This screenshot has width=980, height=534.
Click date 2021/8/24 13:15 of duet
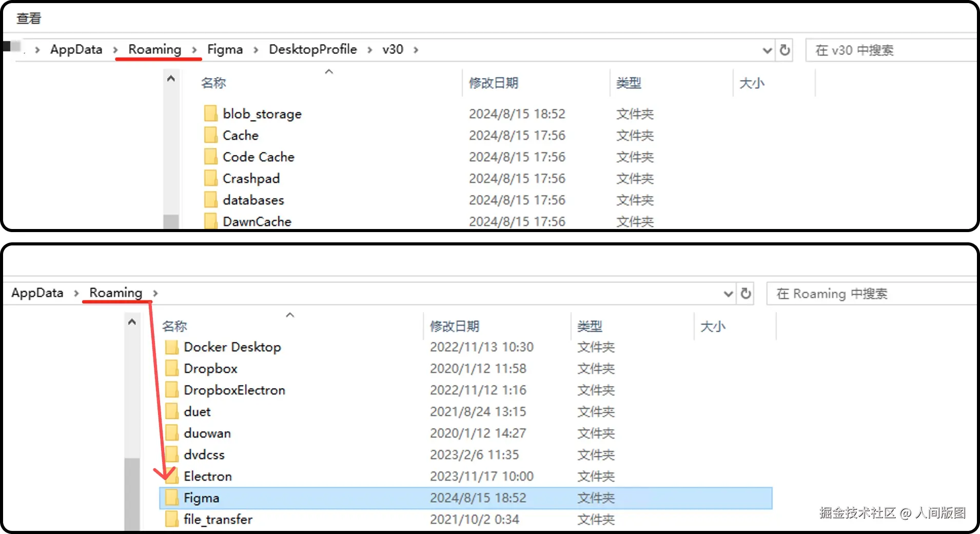tap(478, 412)
